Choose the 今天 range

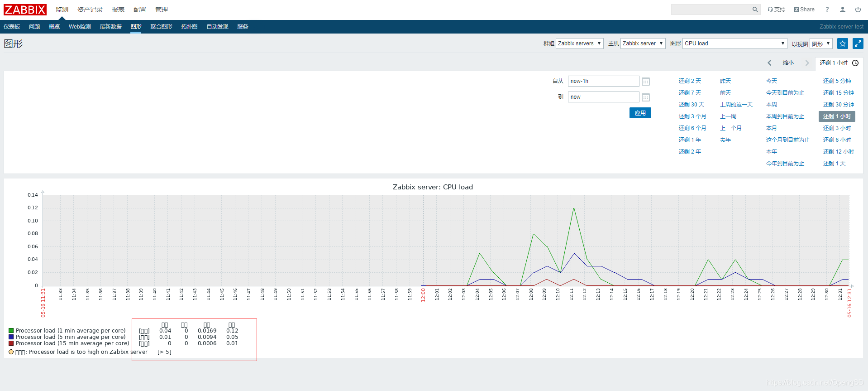[772, 81]
